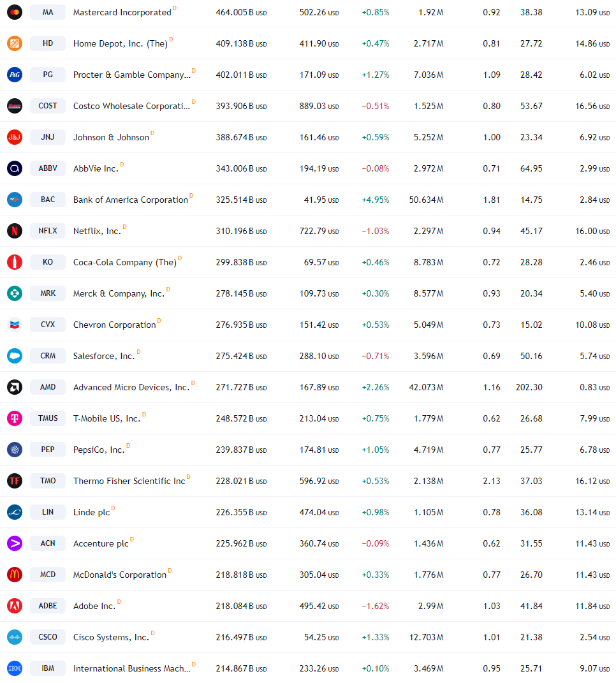
Task: Select the CVX ticker badge
Action: (x=48, y=325)
